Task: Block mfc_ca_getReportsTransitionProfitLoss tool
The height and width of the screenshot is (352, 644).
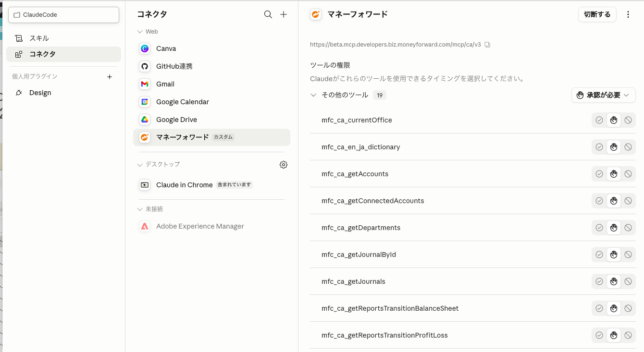Action: [x=628, y=335]
